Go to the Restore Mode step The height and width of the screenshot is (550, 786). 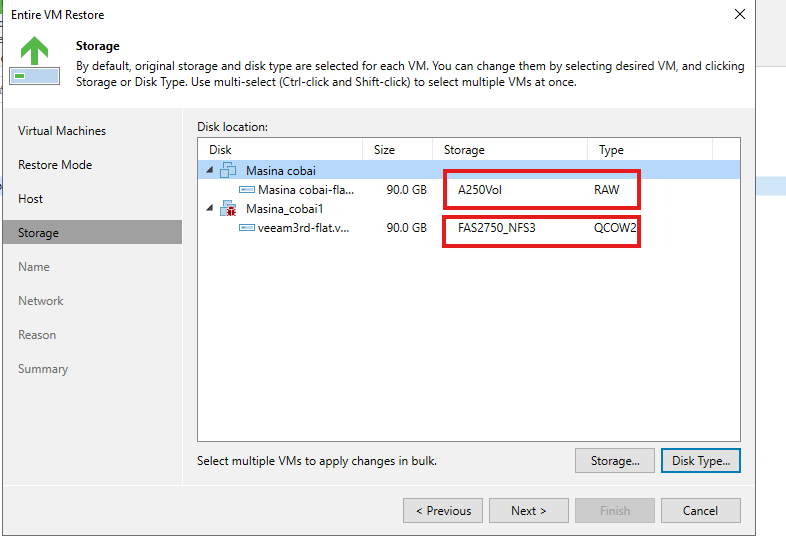[x=55, y=165]
